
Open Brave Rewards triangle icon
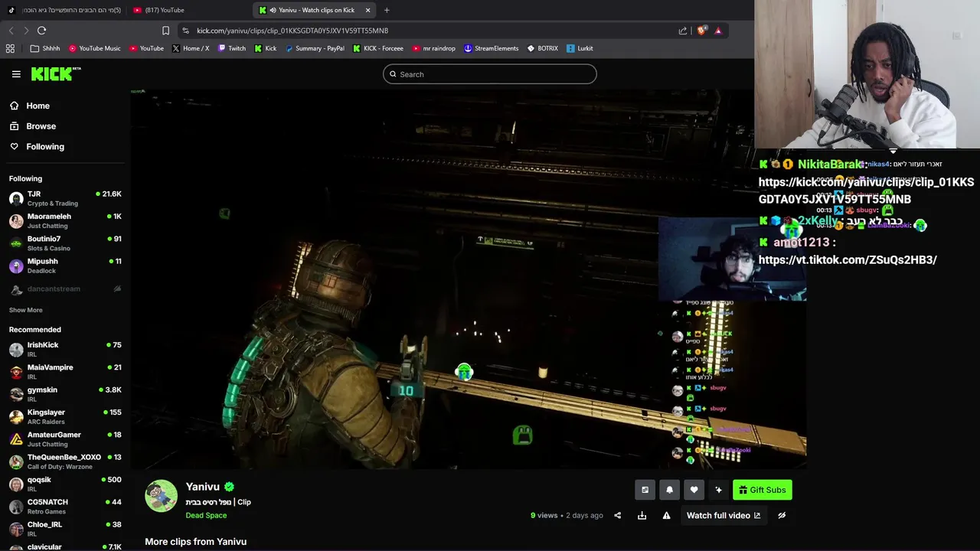tap(718, 31)
